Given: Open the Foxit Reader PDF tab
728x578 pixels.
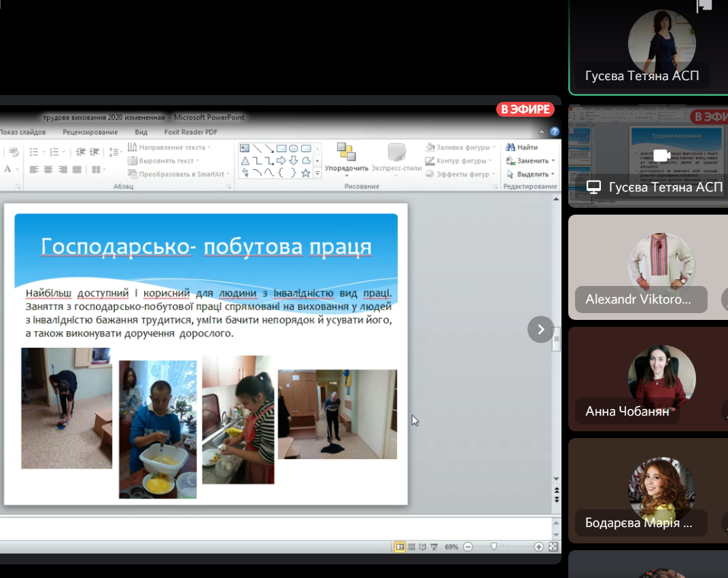Looking at the screenshot, I should click(190, 132).
